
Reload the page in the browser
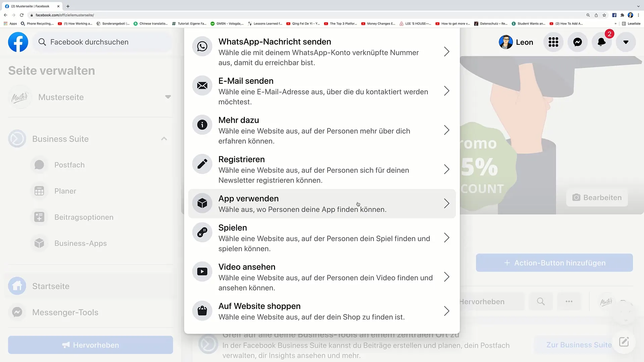coord(22,15)
